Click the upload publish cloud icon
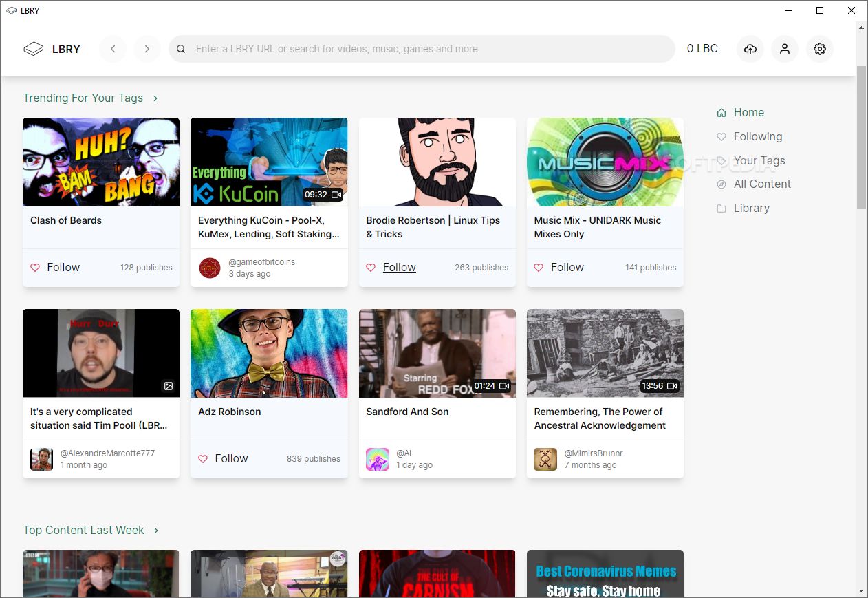 click(x=750, y=49)
